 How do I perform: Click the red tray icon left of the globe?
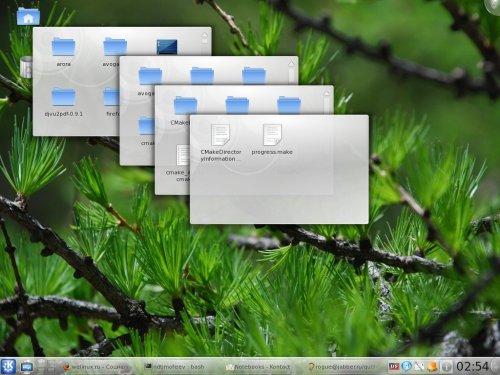[x=394, y=367]
